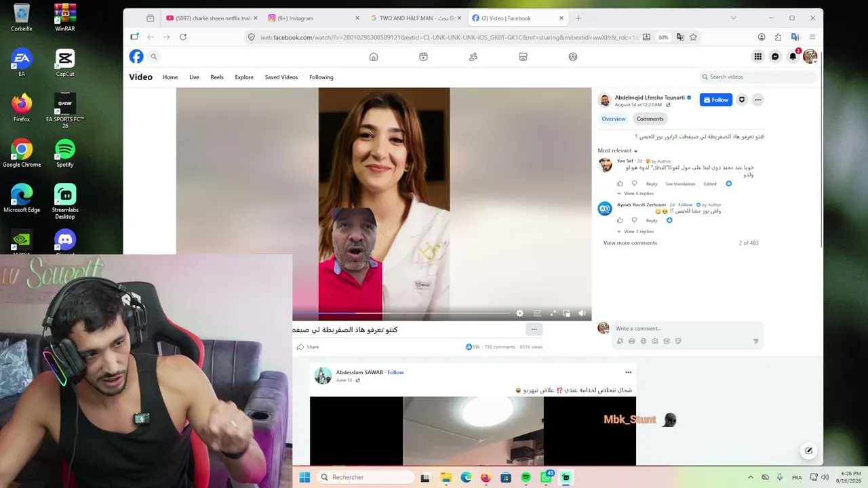Insert an emoji in the comment box
The height and width of the screenshot is (488, 868).
pyautogui.click(x=644, y=342)
